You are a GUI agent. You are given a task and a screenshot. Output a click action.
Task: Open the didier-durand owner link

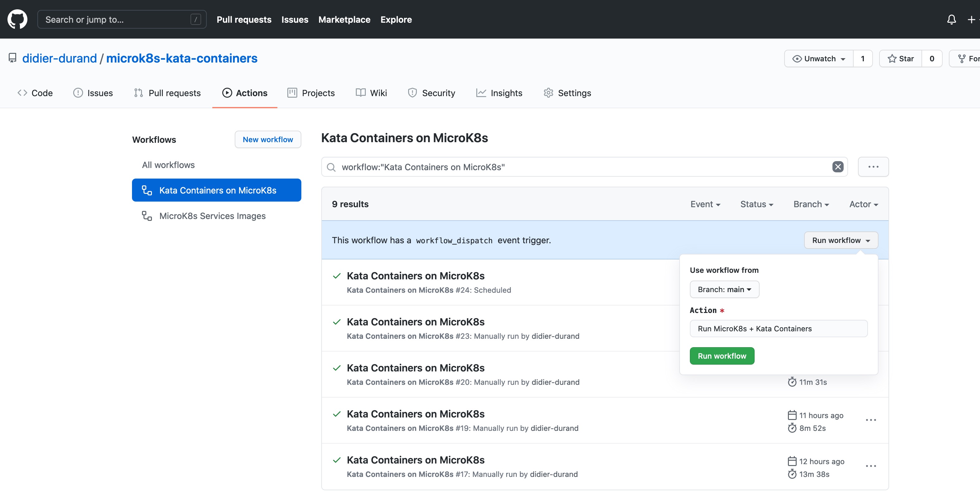pos(59,58)
